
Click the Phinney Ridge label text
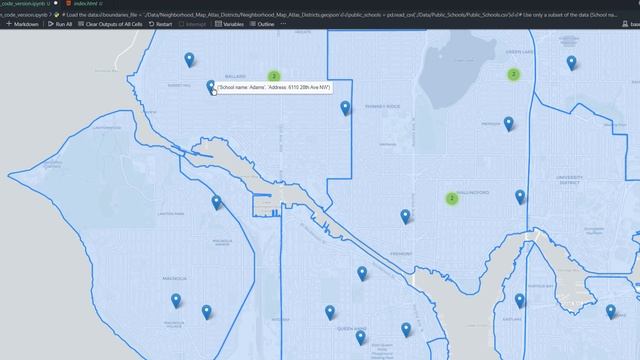click(x=382, y=107)
